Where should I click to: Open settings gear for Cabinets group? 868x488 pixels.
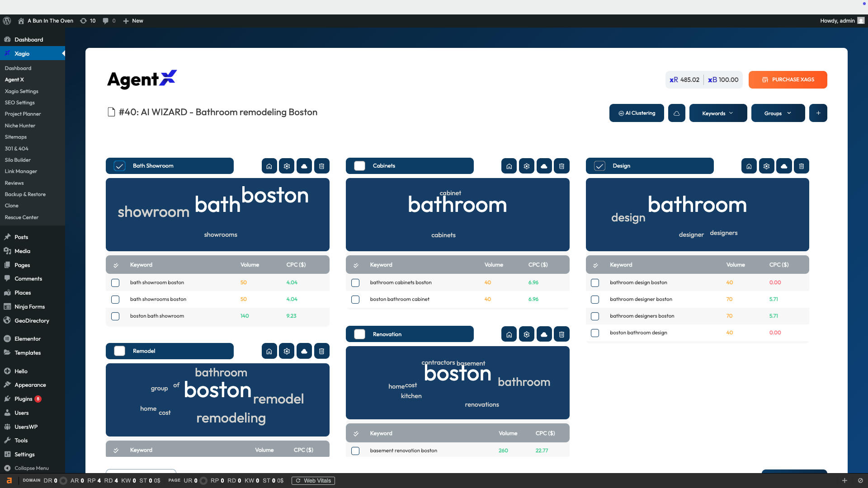coord(527,166)
